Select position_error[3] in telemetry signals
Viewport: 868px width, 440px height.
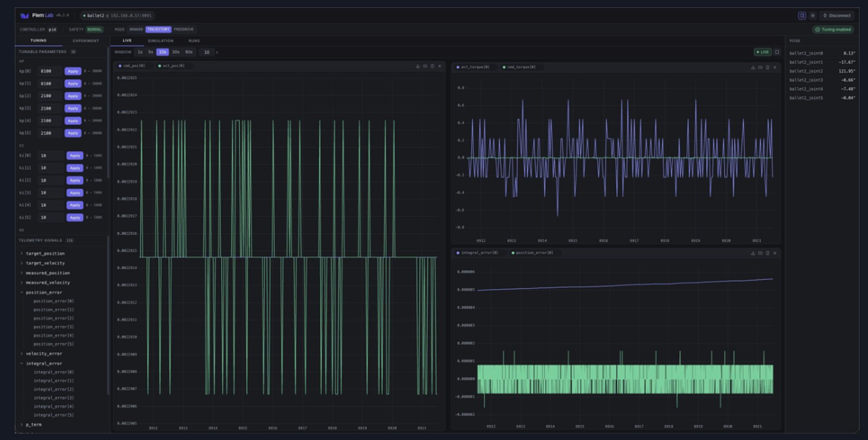point(54,327)
